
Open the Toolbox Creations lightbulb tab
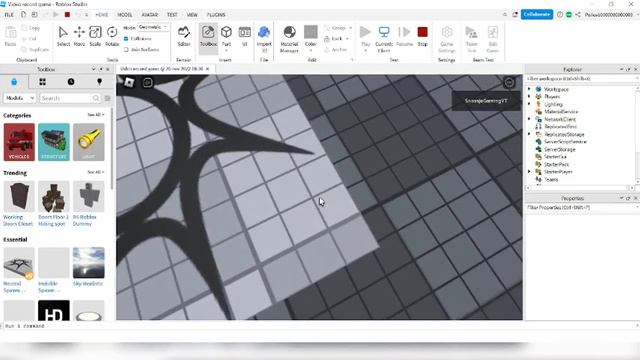tap(99, 82)
